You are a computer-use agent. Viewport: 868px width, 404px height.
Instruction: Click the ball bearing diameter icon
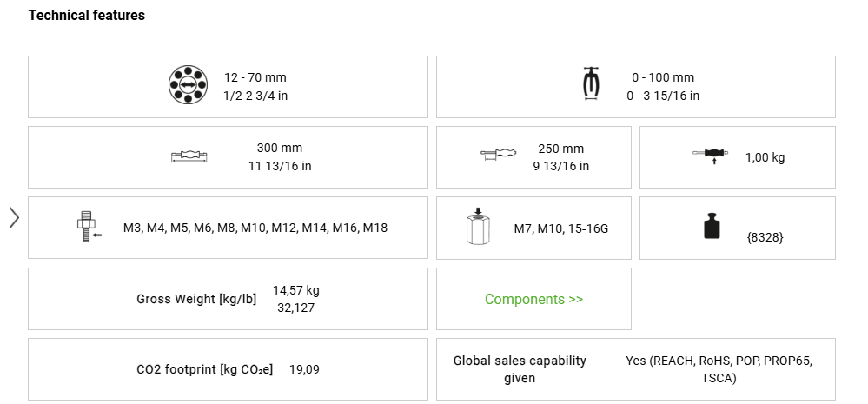(x=189, y=86)
